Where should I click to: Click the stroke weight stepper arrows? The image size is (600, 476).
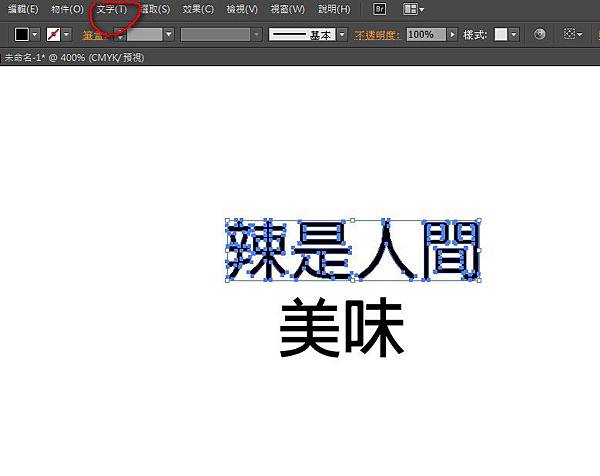tap(120, 34)
